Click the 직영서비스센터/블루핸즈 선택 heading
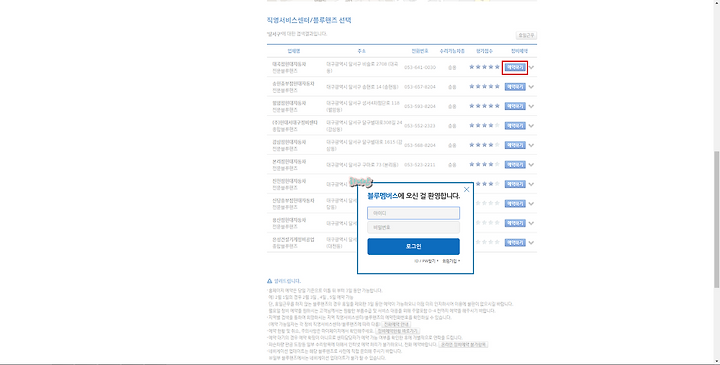Image resolution: width=720 pixels, height=365 pixels. coord(309,20)
